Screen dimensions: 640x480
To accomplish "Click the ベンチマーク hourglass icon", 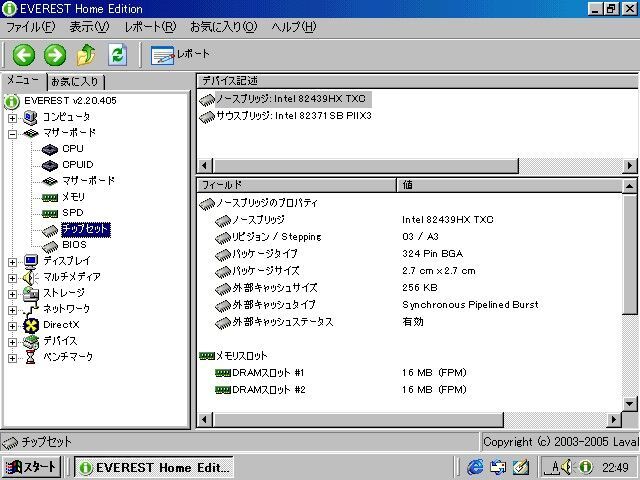I will [x=31, y=357].
